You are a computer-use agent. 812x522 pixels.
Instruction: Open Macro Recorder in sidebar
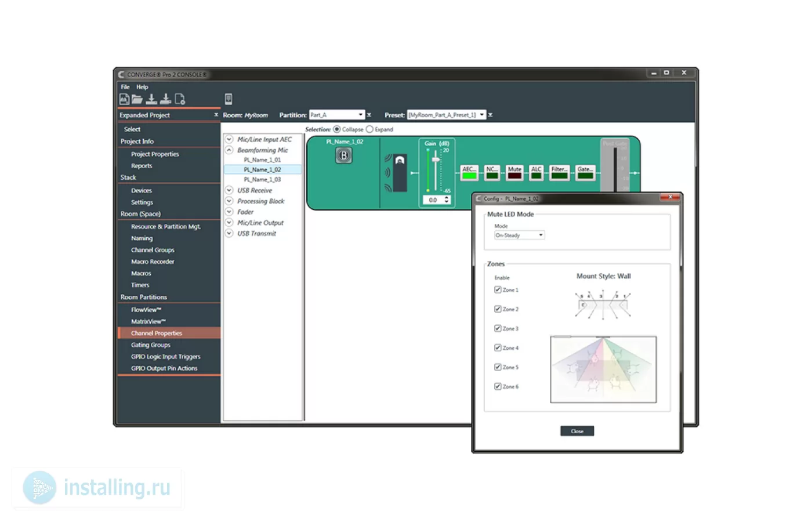tap(153, 262)
